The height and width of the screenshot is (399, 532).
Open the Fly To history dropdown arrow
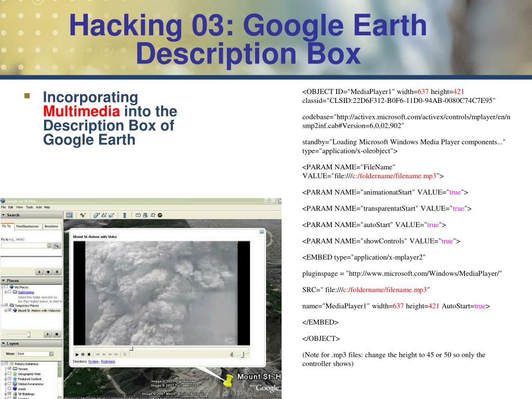[49, 245]
